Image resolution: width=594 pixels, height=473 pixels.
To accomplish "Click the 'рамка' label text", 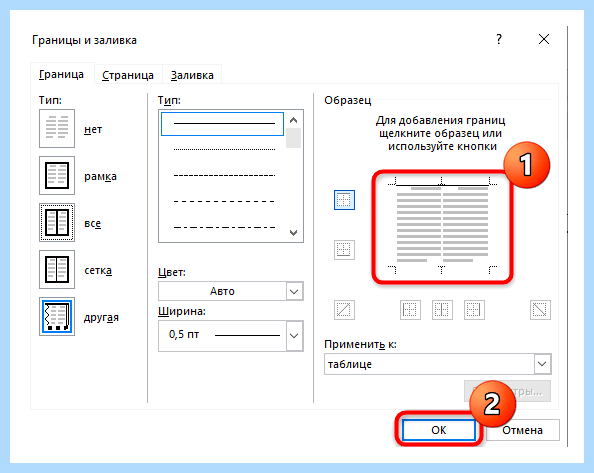I will pyautogui.click(x=100, y=176).
